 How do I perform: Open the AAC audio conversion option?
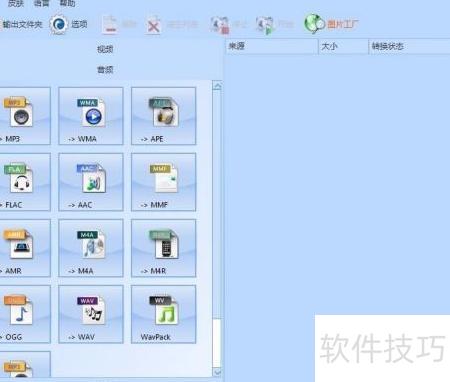tap(91, 182)
